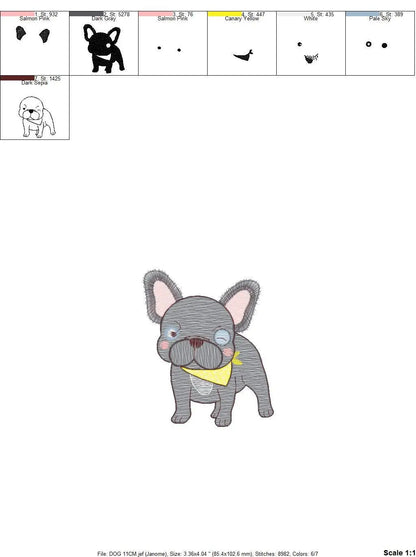Screen dimensions: 416x557
Task: Click the file info line at page bottom
Action: pyautogui.click(x=208, y=553)
